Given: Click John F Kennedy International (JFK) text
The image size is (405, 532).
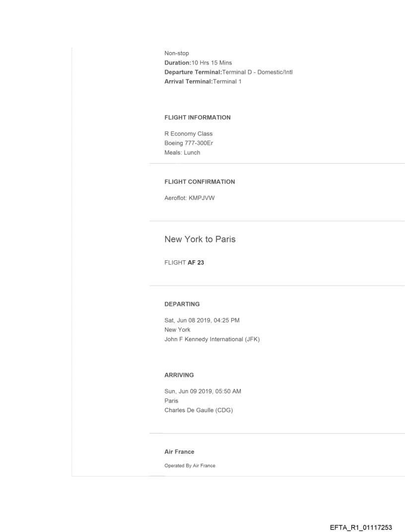Looking at the screenshot, I should (x=212, y=339).
